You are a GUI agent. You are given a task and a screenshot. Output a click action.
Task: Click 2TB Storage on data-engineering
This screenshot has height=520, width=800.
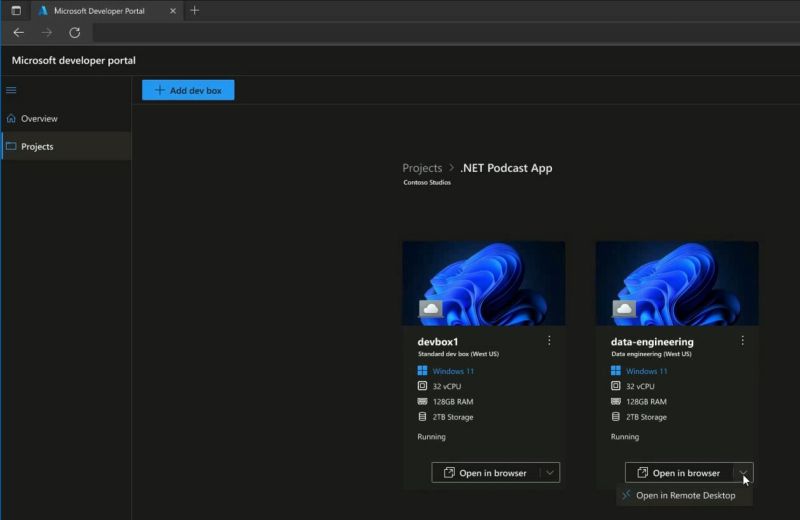tap(646, 417)
